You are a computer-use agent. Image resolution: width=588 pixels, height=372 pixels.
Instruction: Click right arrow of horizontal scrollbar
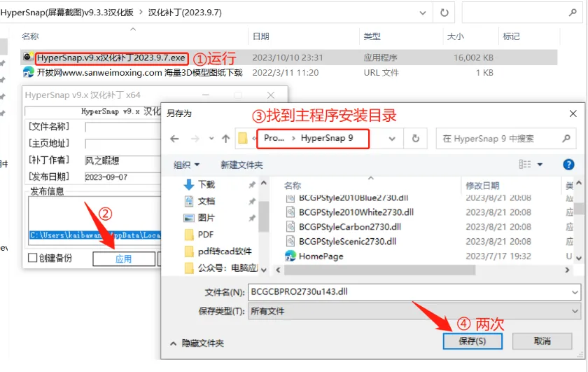[567, 270]
